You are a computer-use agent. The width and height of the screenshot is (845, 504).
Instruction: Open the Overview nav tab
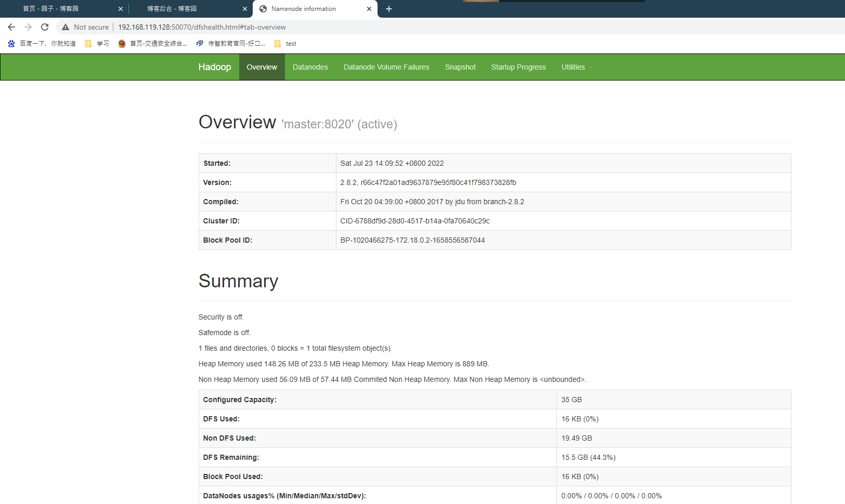coord(262,67)
